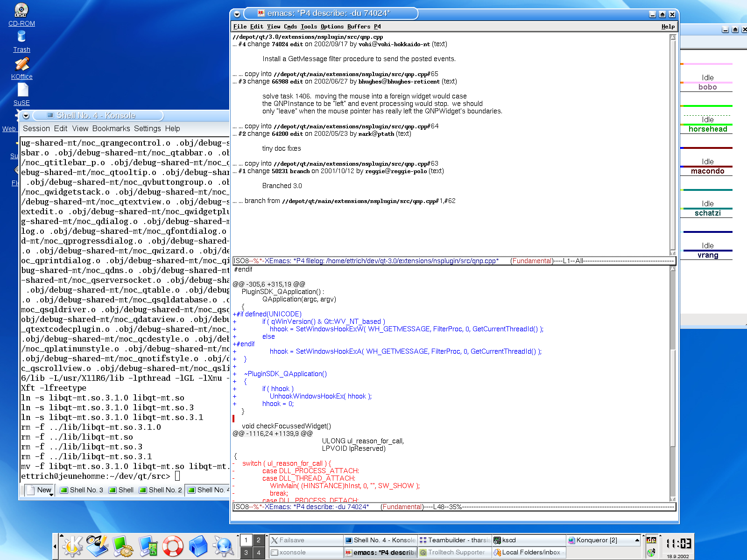The image size is (747, 560).
Task: Open the help lifebuoy icon in panel
Action: coord(173,546)
